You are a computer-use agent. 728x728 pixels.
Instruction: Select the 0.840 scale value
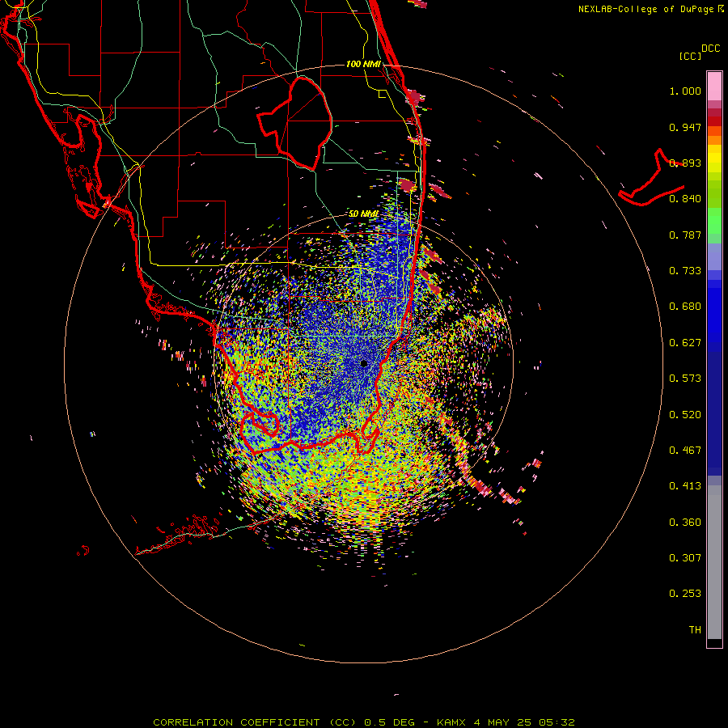click(x=685, y=199)
